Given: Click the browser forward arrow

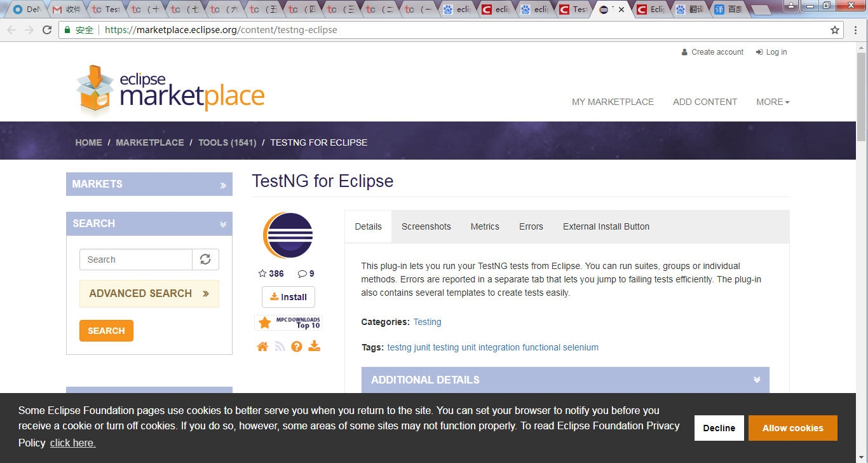Looking at the screenshot, I should [x=29, y=30].
